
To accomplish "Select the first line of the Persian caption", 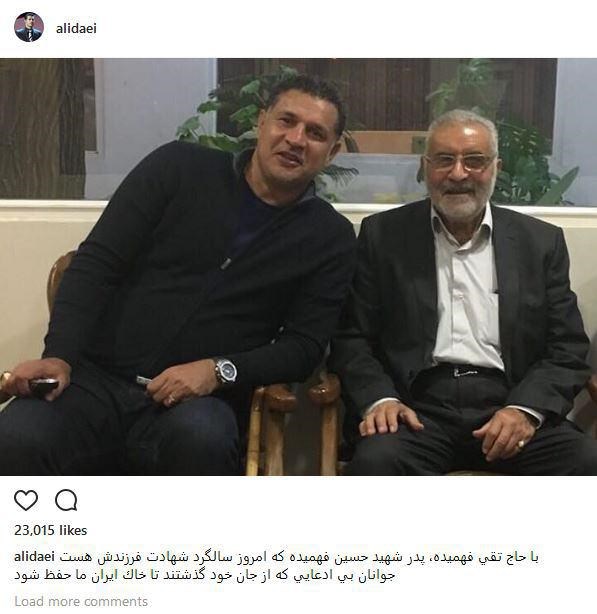I will [299, 557].
